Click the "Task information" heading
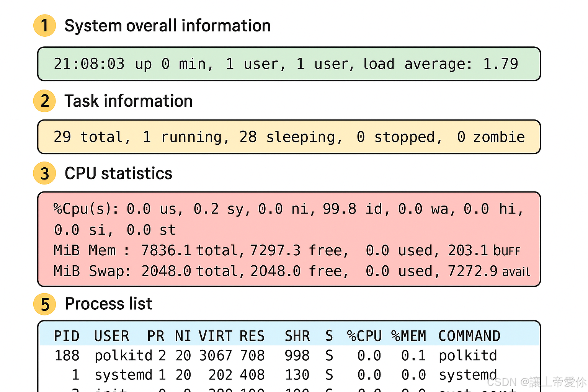The width and height of the screenshot is (588, 392). click(x=129, y=101)
